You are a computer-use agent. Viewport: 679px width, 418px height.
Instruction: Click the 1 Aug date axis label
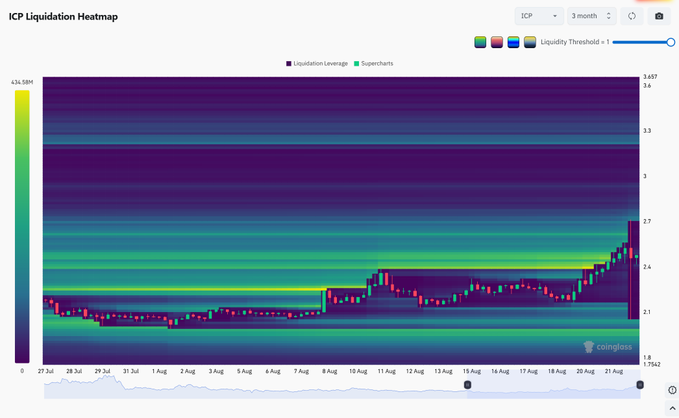pyautogui.click(x=159, y=371)
